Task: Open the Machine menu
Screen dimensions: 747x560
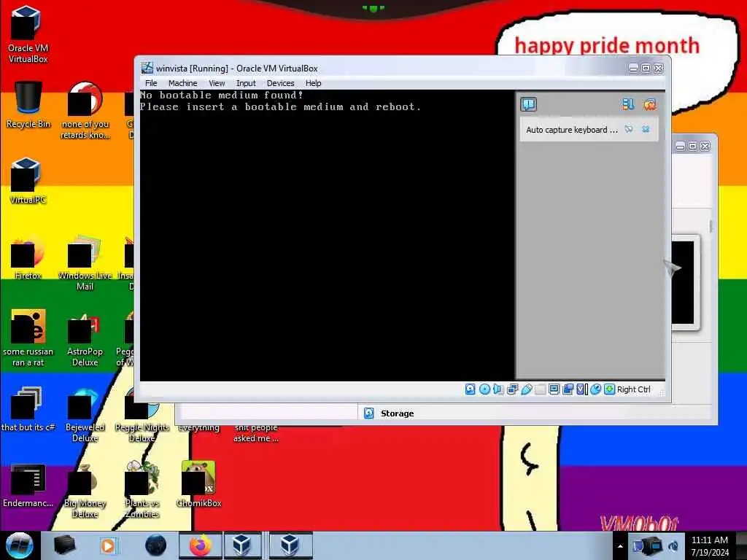Action: [182, 83]
